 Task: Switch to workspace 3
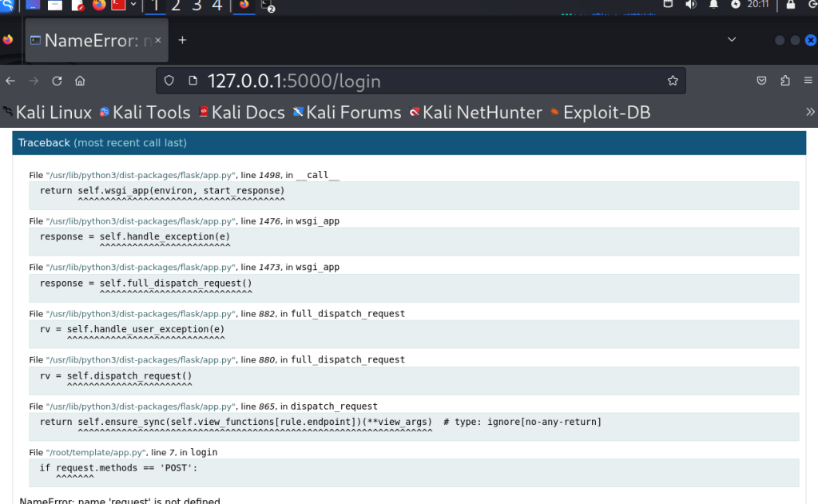tap(197, 6)
